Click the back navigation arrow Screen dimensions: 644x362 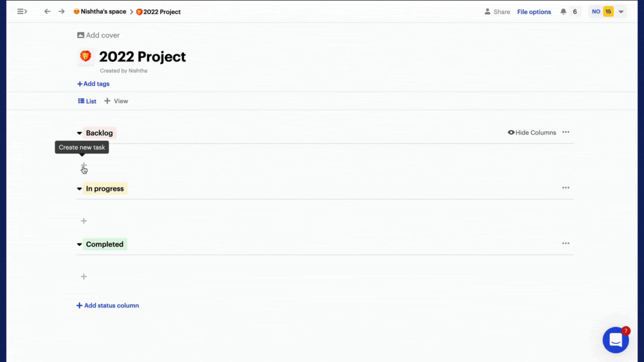pyautogui.click(x=47, y=11)
